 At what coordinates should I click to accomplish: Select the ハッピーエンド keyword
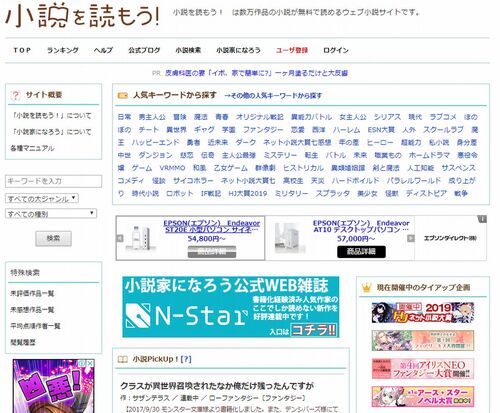click(155, 142)
